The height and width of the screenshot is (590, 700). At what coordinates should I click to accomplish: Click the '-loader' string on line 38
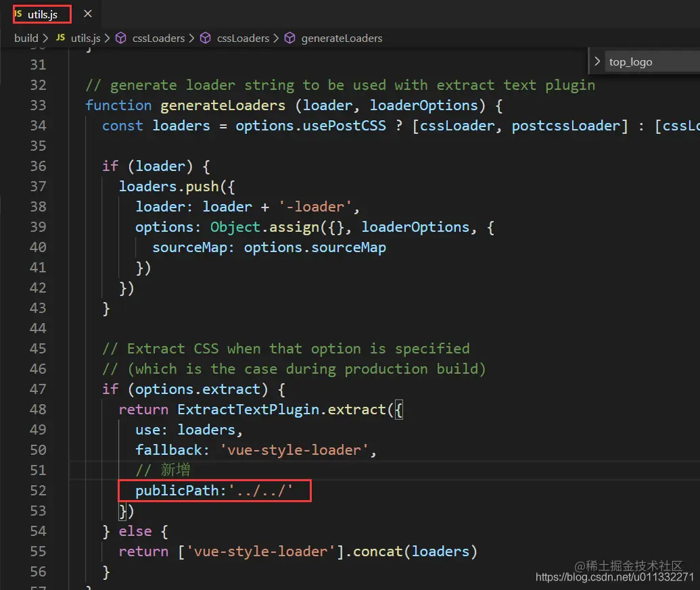tap(314, 207)
